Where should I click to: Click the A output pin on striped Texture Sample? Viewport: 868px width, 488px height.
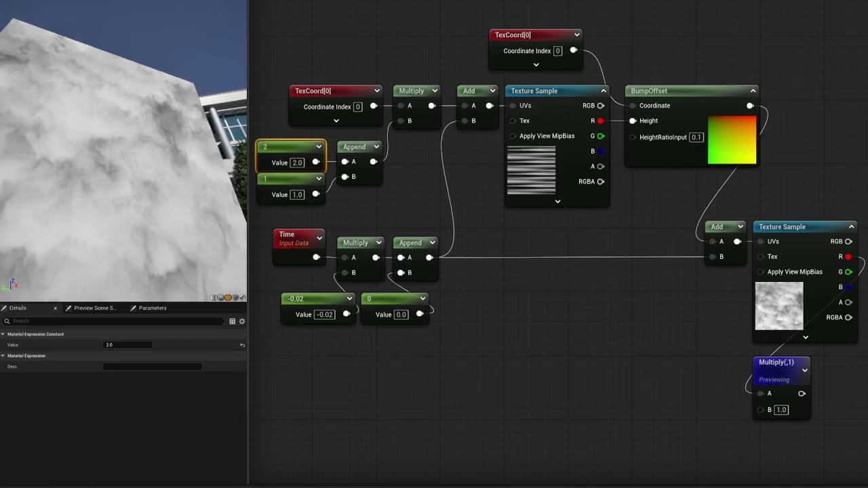point(600,166)
